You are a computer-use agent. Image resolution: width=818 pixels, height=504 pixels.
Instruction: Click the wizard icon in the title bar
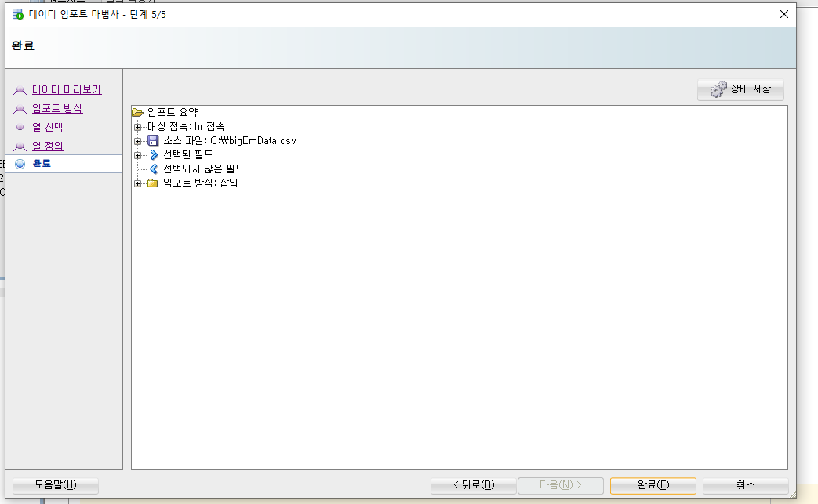[18, 14]
